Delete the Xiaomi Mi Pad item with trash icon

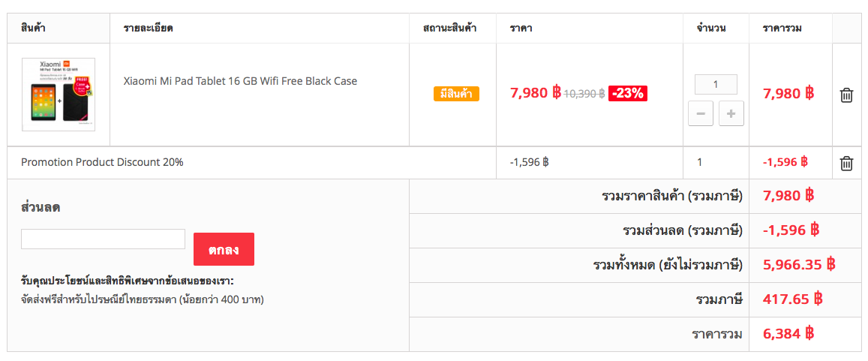tap(846, 95)
